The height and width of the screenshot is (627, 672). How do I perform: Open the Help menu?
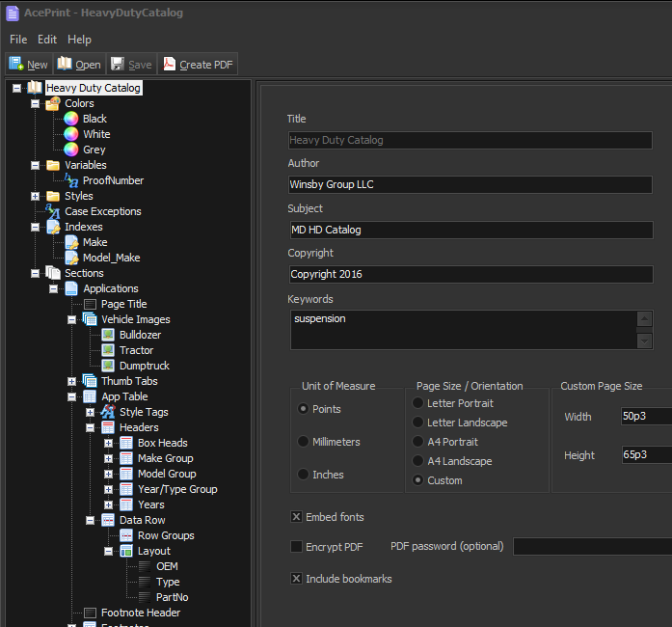click(x=80, y=40)
